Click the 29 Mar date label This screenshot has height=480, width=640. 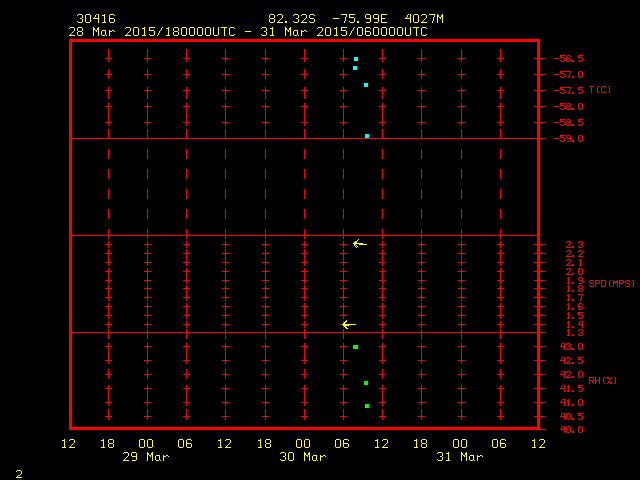coord(146,457)
